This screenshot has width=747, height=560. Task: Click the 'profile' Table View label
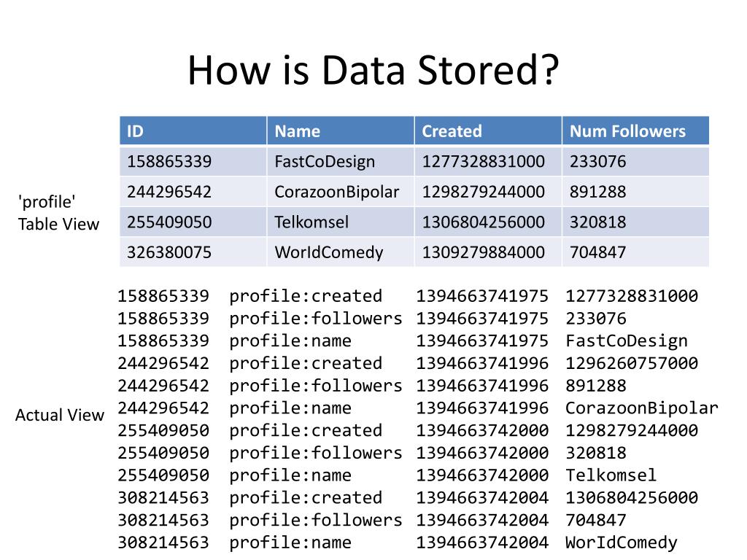pyautogui.click(x=58, y=213)
